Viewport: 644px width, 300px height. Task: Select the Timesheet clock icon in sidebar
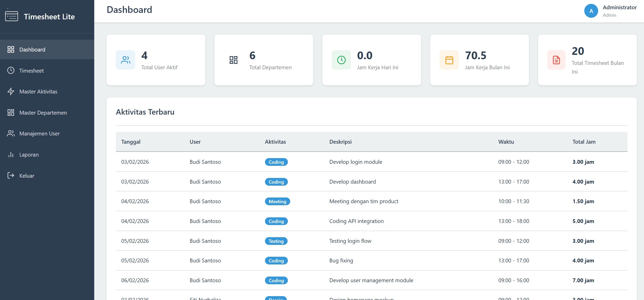11,70
